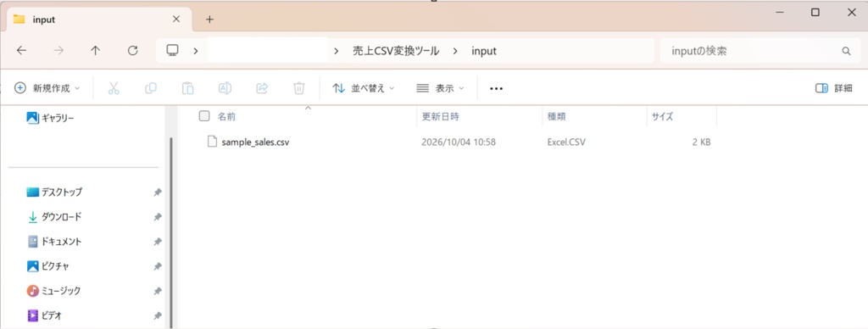868x329 pixels.
Task: Navigate to 売上CSV変換ツール in address bar
Action: (x=396, y=51)
